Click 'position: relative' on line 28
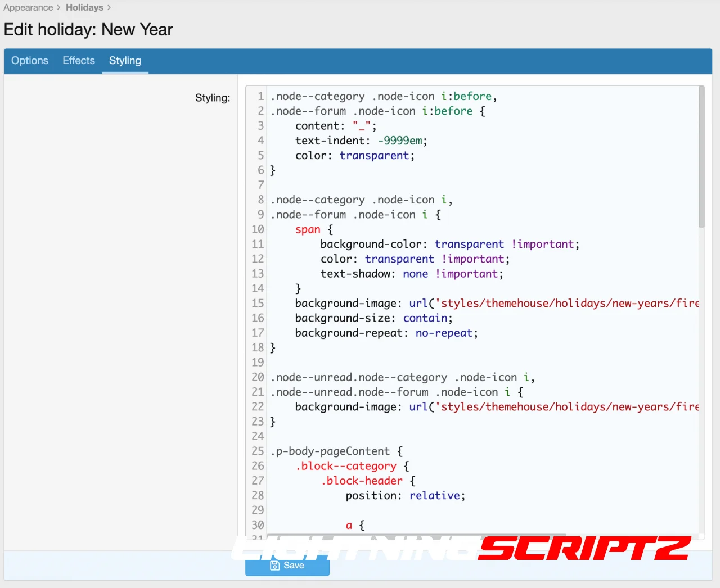The height and width of the screenshot is (588, 720). (405, 496)
